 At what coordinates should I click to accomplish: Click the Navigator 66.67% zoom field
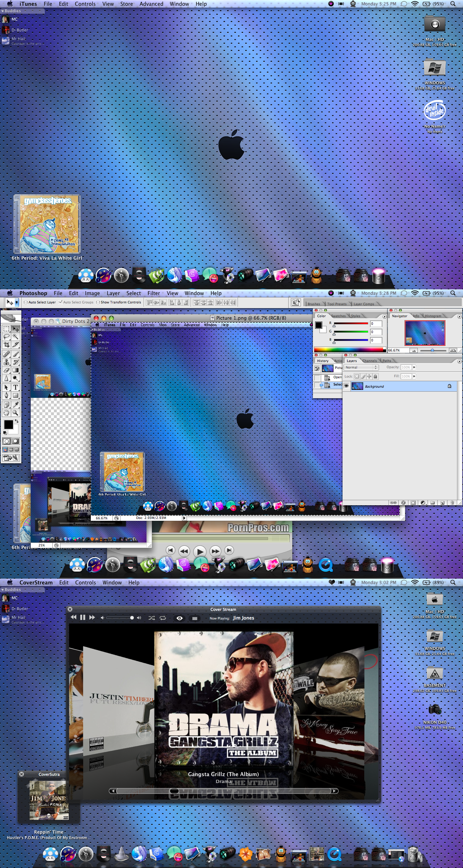pos(398,350)
